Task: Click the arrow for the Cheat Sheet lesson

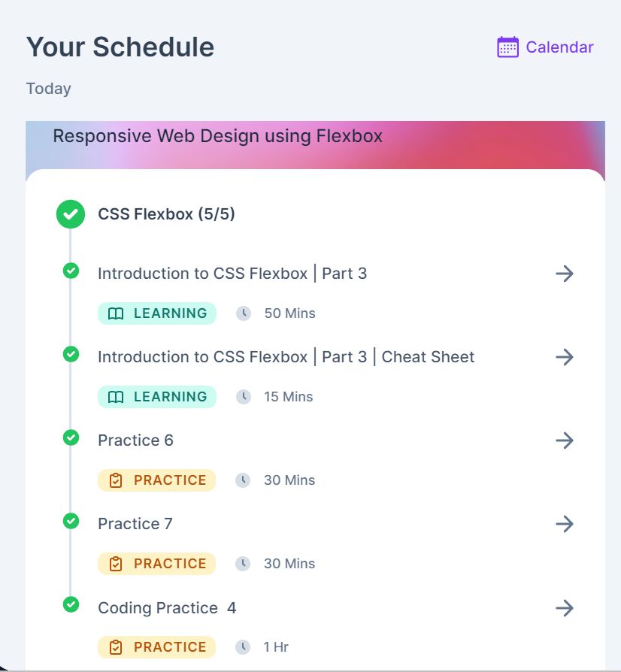Action: coord(565,357)
